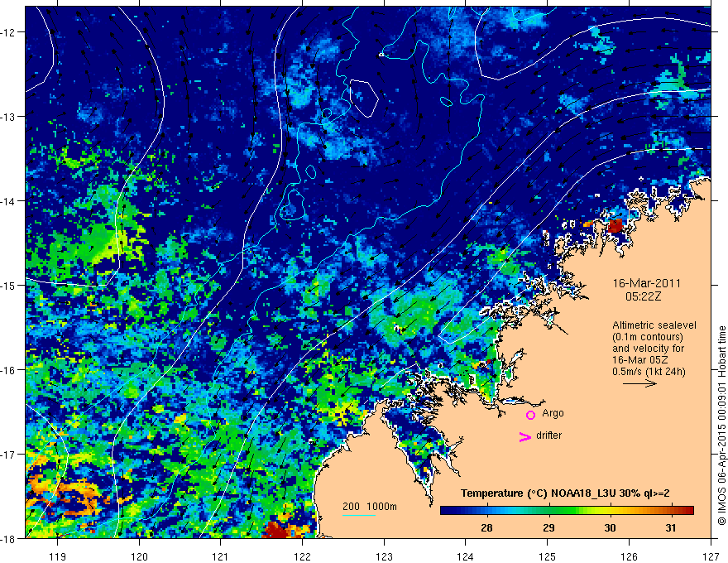This screenshot has width=728, height=563.
Task: Click the latitude axis label '-18'
Action: (x=8, y=538)
